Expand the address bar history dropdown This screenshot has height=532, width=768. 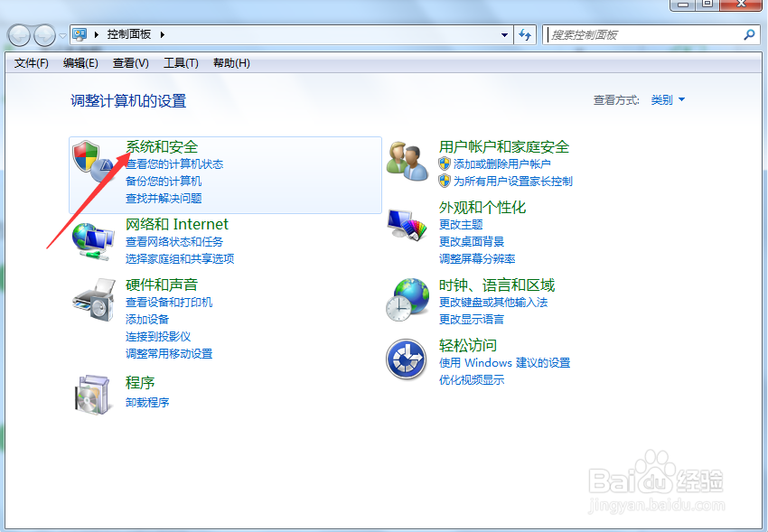pos(504,34)
